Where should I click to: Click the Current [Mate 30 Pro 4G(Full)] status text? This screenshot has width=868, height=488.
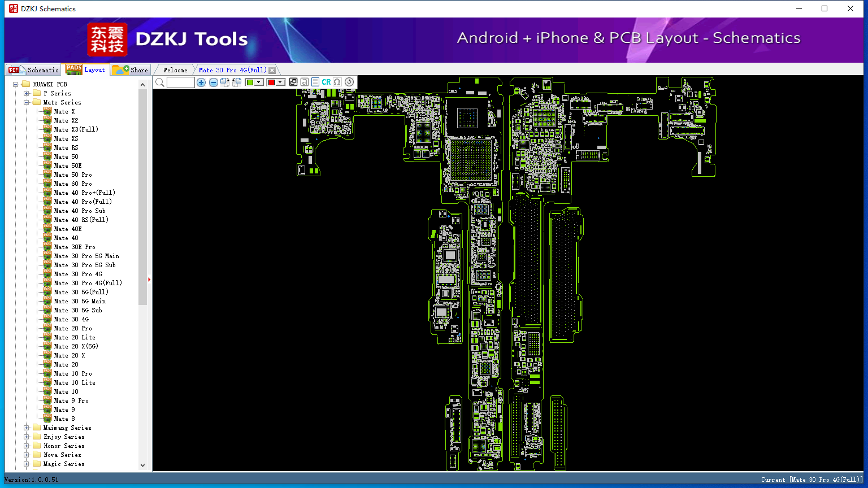click(x=811, y=480)
